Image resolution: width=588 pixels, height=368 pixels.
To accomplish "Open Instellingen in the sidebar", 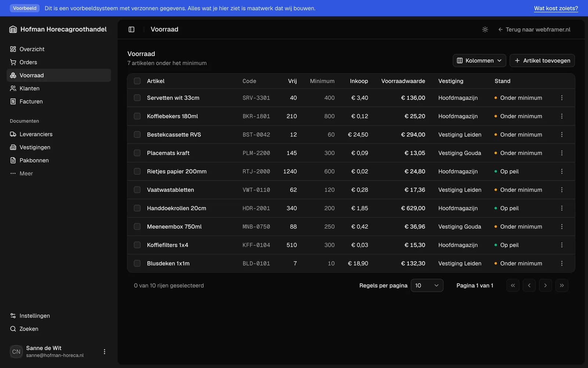I will point(59,316).
